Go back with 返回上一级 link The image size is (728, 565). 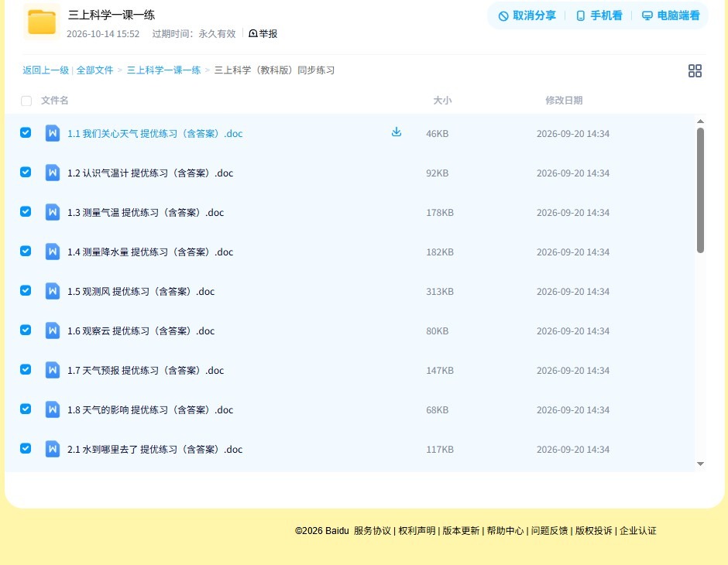46,70
